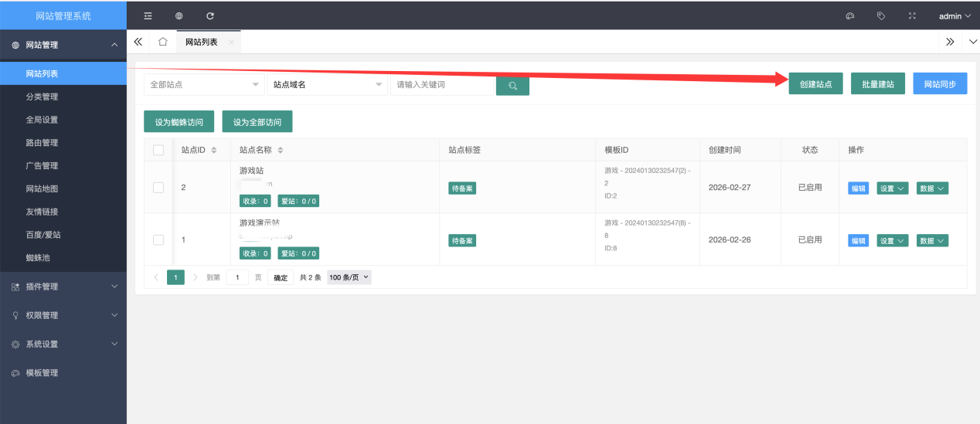Click the 批量建站 button
Image resolution: width=980 pixels, height=424 pixels.
[878, 84]
